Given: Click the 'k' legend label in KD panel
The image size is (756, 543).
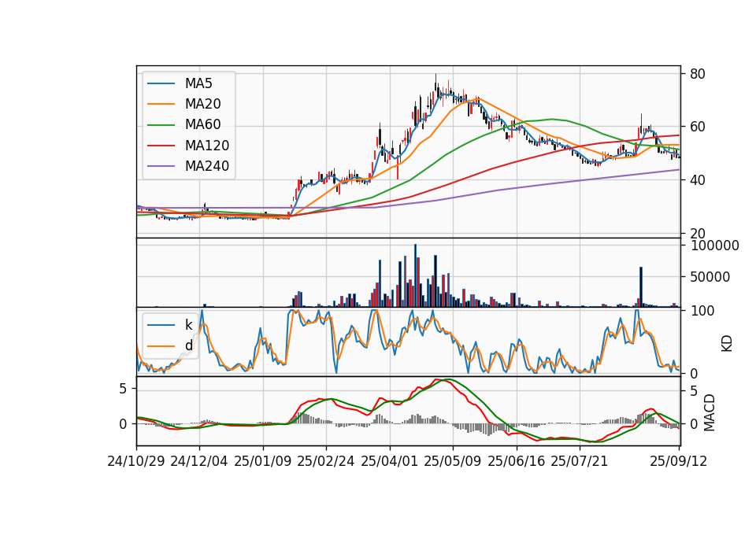Looking at the screenshot, I should point(188,325).
